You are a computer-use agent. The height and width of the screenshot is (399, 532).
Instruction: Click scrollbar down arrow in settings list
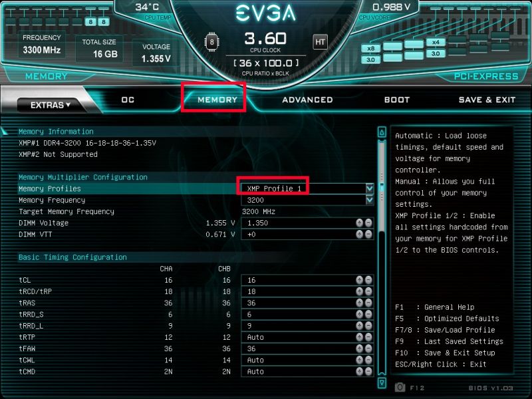click(x=382, y=383)
